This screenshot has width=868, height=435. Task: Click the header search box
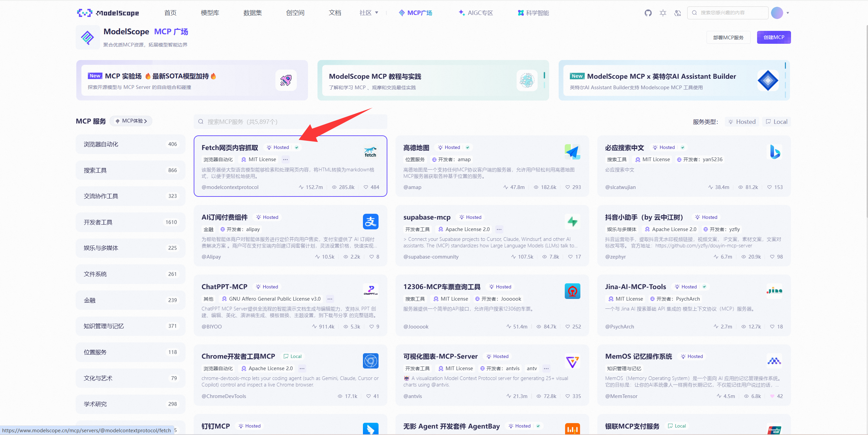point(728,13)
